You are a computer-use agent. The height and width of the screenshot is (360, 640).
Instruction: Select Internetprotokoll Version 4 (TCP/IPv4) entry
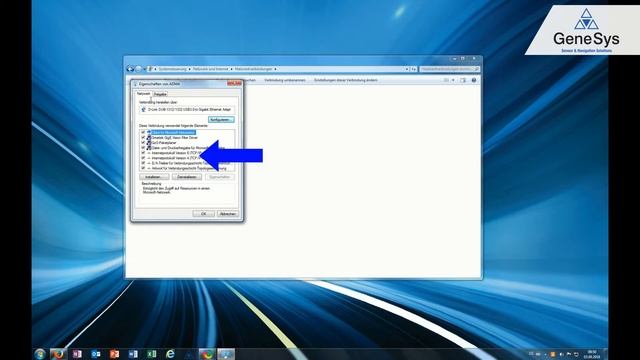(176, 158)
